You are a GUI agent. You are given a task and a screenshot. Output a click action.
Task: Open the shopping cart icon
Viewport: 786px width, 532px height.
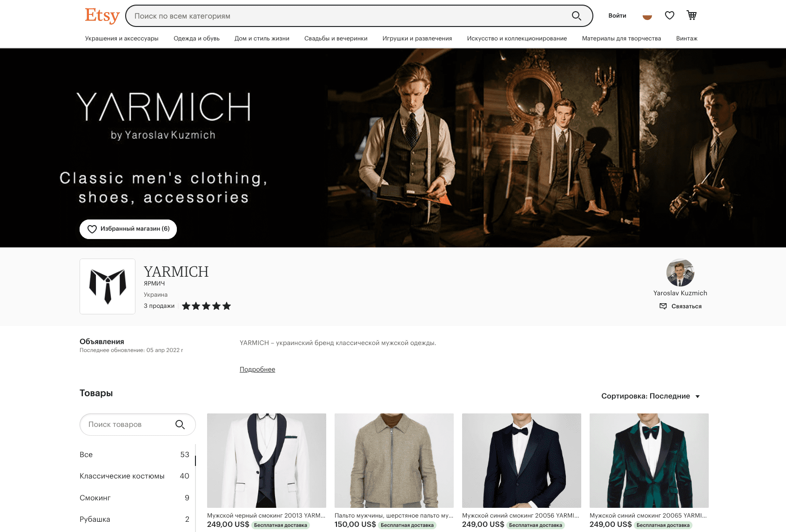692,15
